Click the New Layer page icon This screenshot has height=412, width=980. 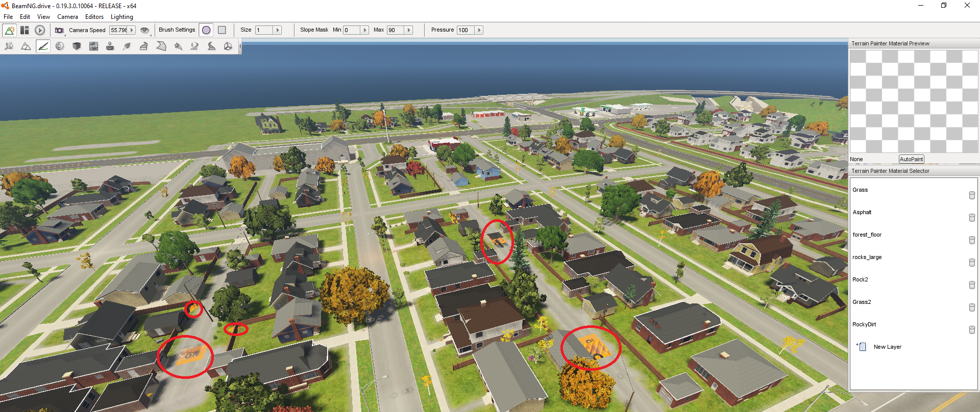click(x=862, y=347)
